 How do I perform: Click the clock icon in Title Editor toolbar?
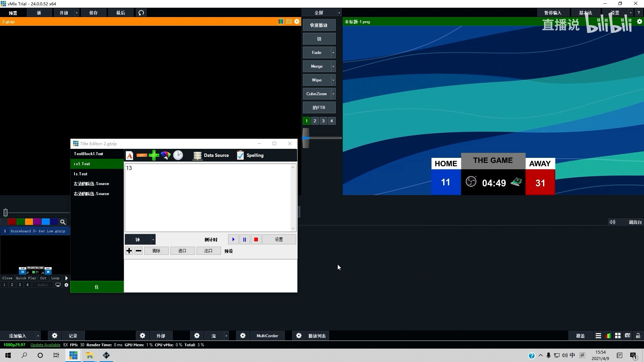(x=178, y=155)
